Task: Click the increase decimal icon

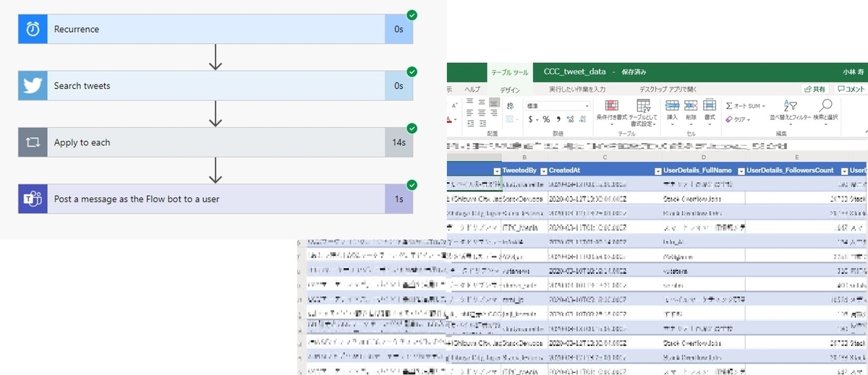Action: [x=570, y=119]
